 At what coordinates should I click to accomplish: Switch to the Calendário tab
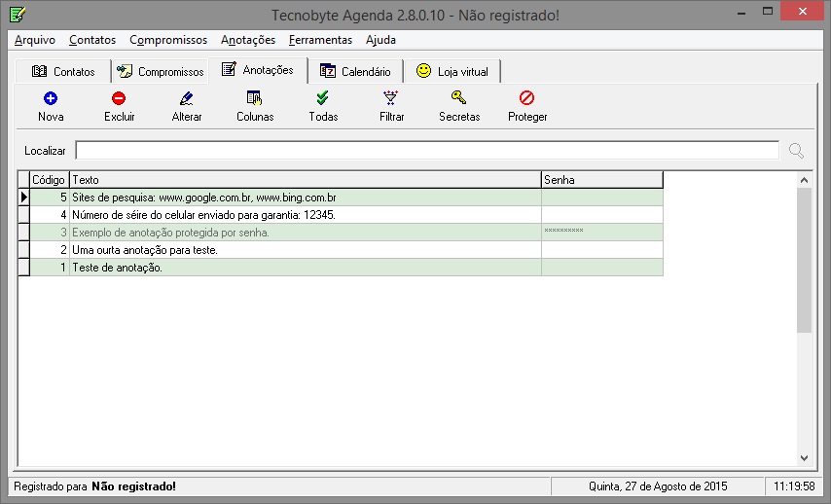click(x=356, y=72)
